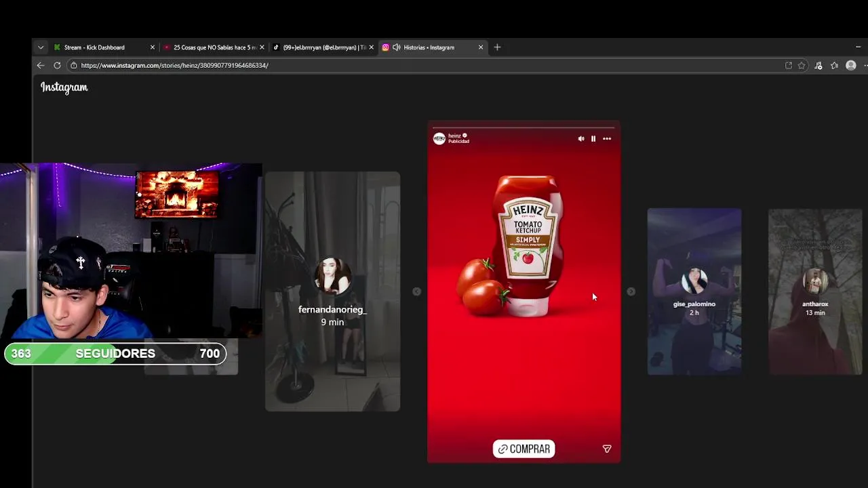The width and height of the screenshot is (868, 488).
Task: Expand the tab search dropdown
Action: click(41, 47)
